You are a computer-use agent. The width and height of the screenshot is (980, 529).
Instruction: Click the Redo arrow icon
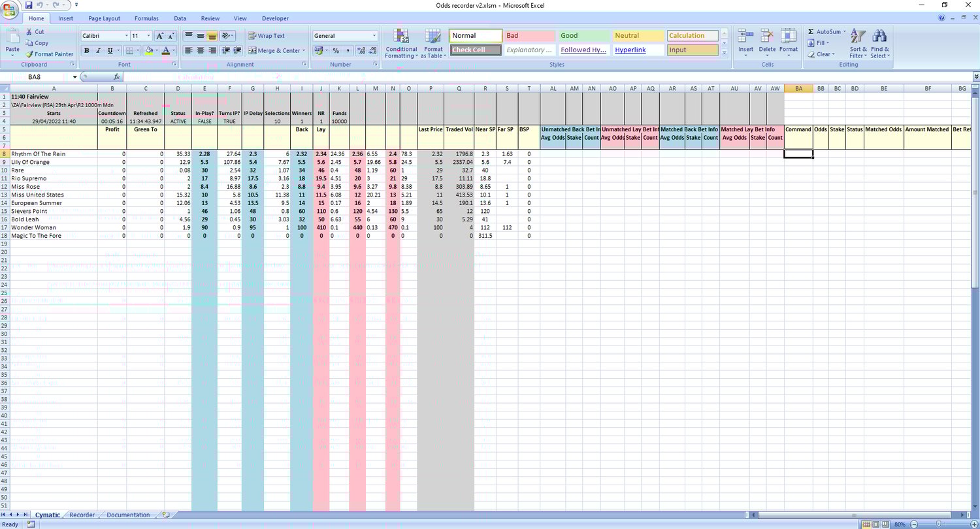click(57, 5)
